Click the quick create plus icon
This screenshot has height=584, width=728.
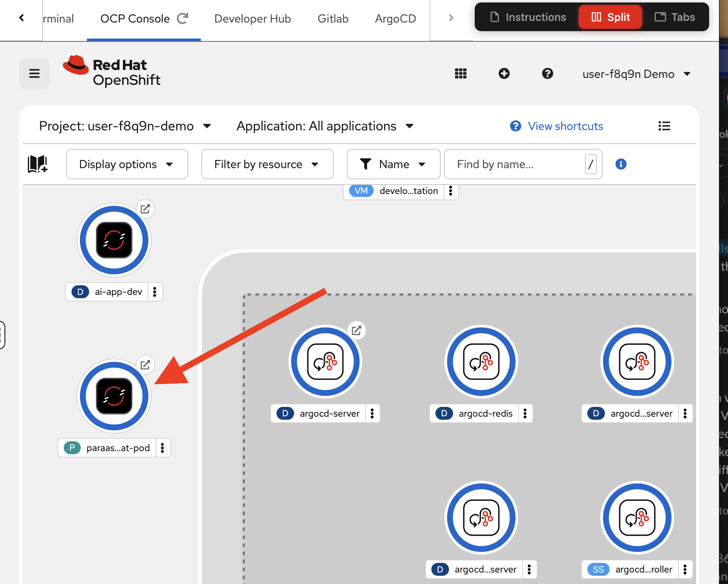tap(504, 74)
